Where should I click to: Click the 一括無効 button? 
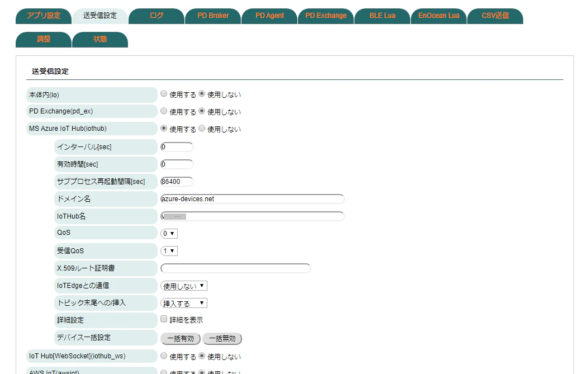222,339
